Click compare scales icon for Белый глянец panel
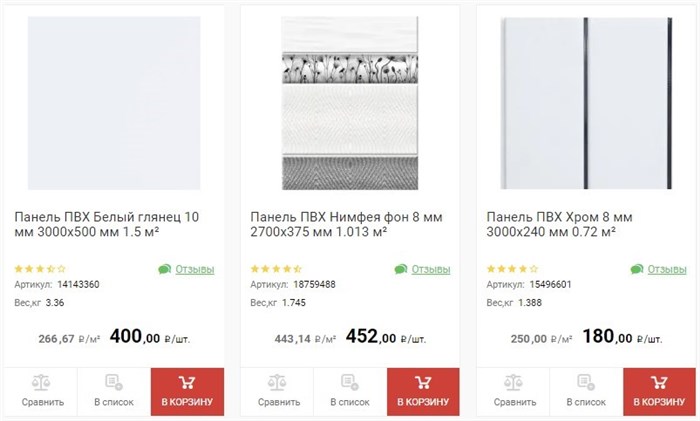The image size is (700, 421). (x=41, y=382)
